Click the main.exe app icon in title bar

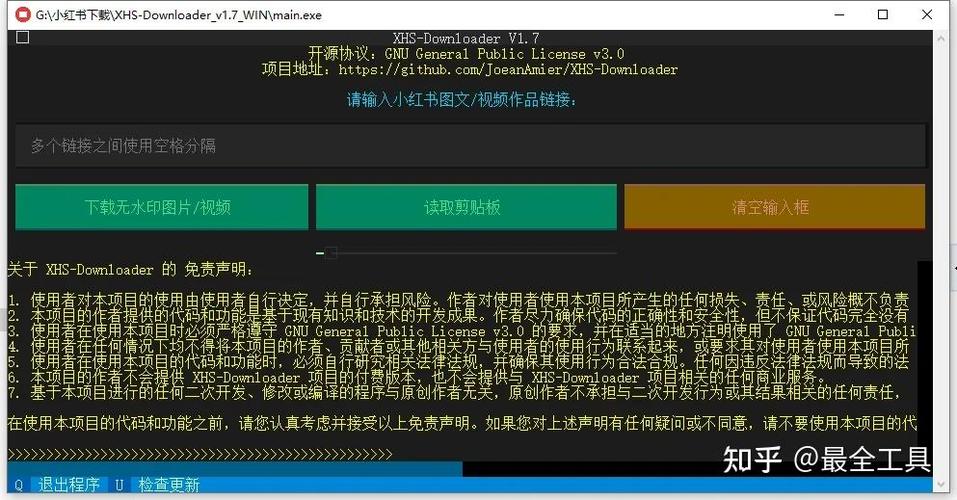coord(23,15)
